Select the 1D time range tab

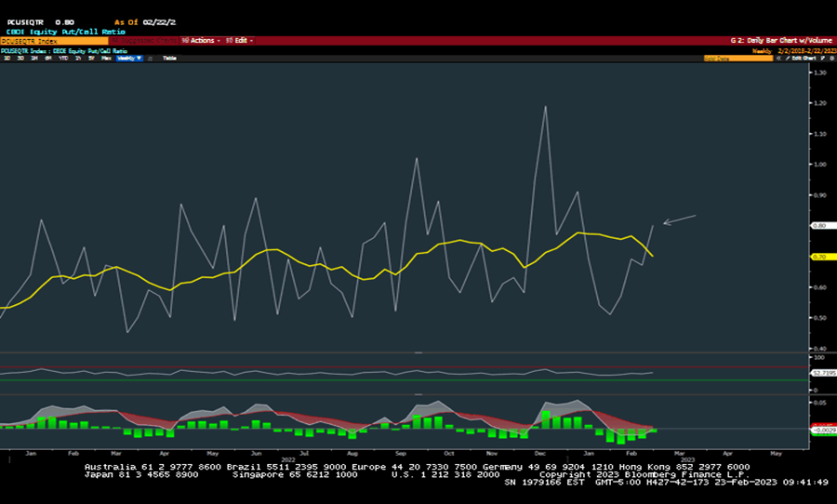[7, 59]
